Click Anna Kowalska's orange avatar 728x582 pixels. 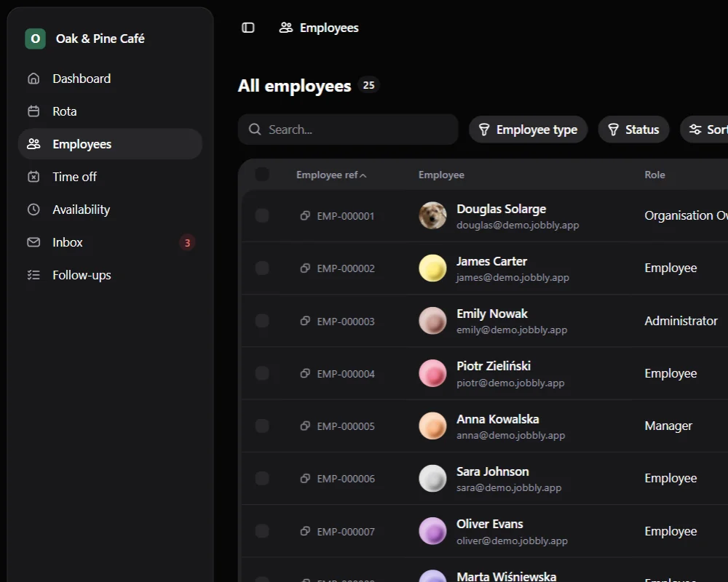[432, 426]
